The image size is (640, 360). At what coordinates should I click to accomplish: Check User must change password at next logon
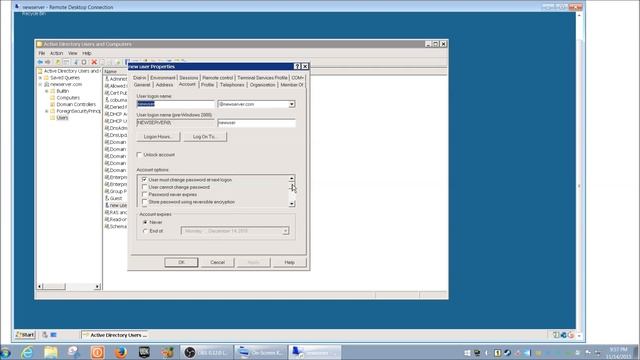pos(144,180)
